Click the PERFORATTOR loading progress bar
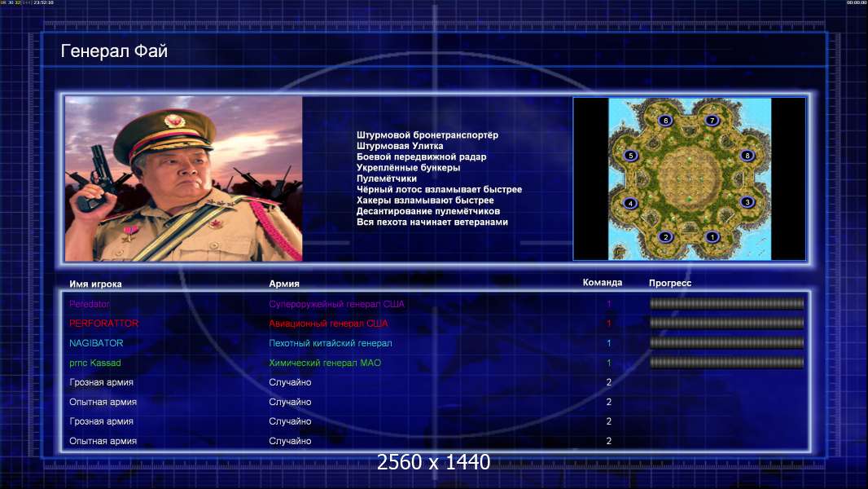868x489 pixels. (x=727, y=323)
